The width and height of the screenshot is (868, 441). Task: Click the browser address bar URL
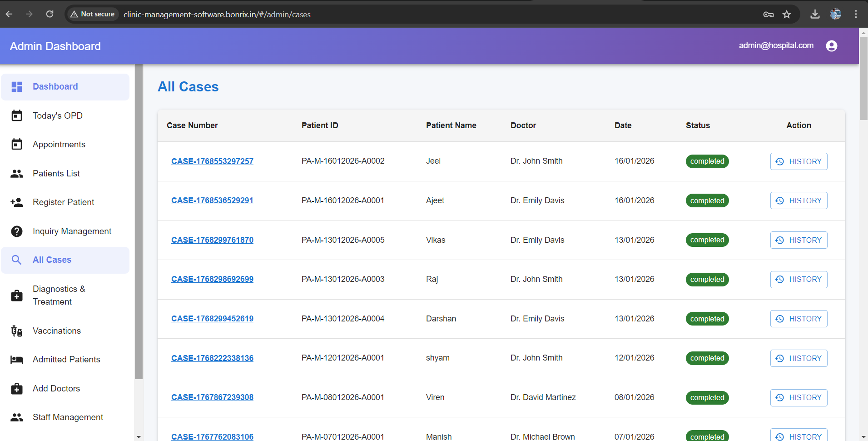coord(217,15)
